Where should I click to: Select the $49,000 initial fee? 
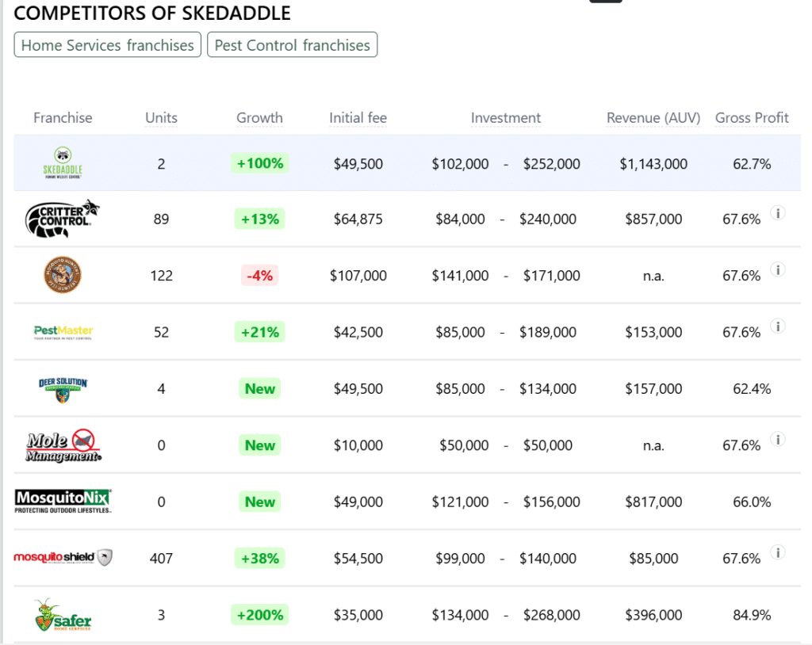[358, 502]
